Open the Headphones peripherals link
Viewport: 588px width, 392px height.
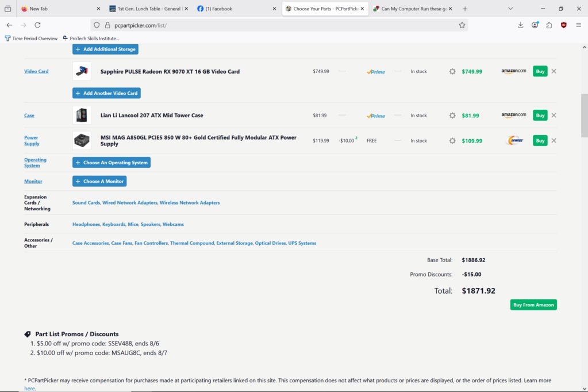[86, 224]
